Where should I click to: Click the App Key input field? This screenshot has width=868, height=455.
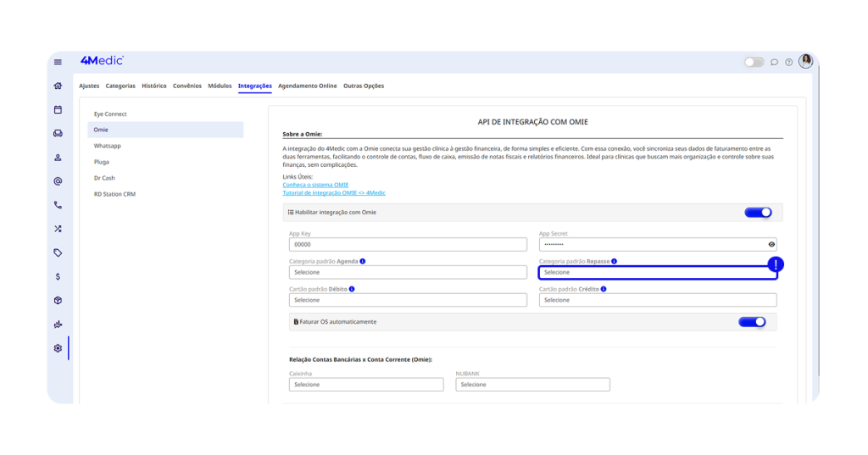tap(408, 245)
